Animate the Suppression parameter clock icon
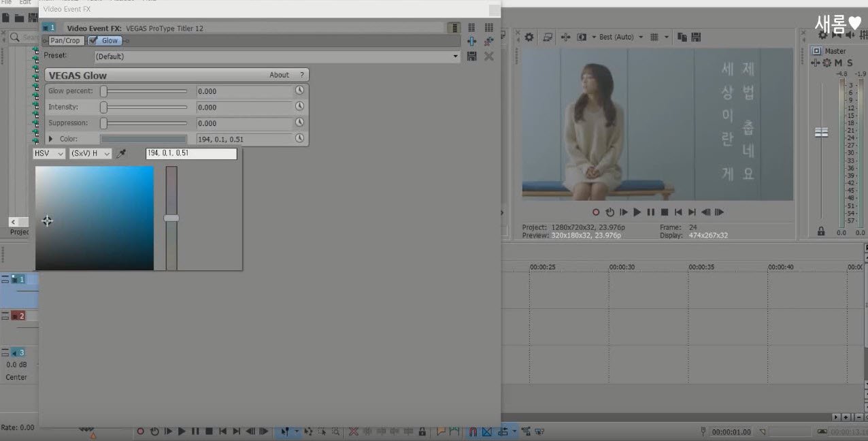Screen dimensions: 868x441 (299, 122)
